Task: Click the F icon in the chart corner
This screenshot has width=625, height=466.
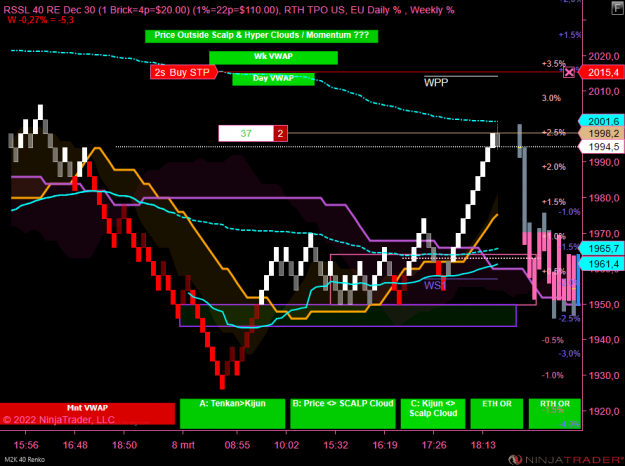Action: point(618,8)
